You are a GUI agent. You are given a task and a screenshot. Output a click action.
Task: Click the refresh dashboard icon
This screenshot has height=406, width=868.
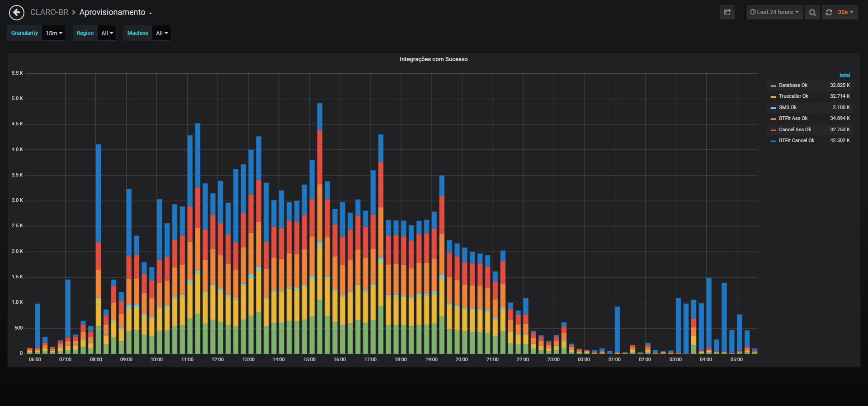point(829,12)
